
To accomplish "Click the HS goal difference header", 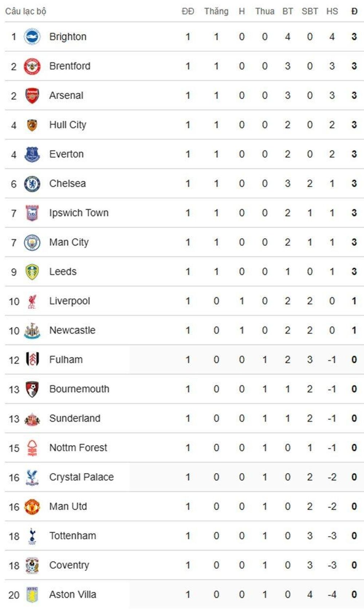I will tap(332, 11).
